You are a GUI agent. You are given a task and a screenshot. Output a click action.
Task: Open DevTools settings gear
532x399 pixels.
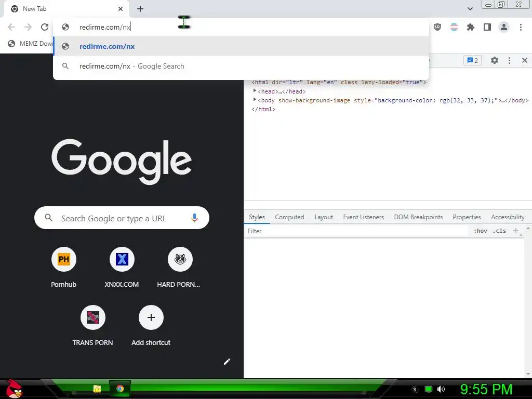tap(495, 60)
